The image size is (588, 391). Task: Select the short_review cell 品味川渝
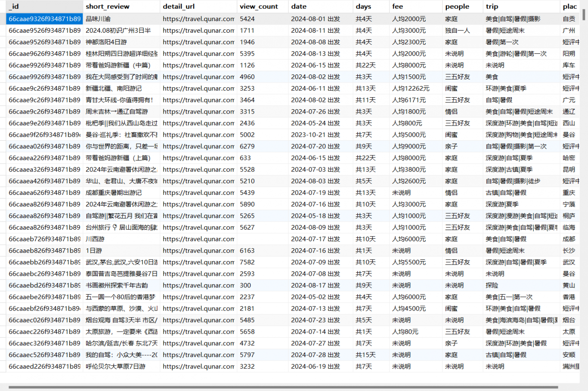click(x=121, y=19)
